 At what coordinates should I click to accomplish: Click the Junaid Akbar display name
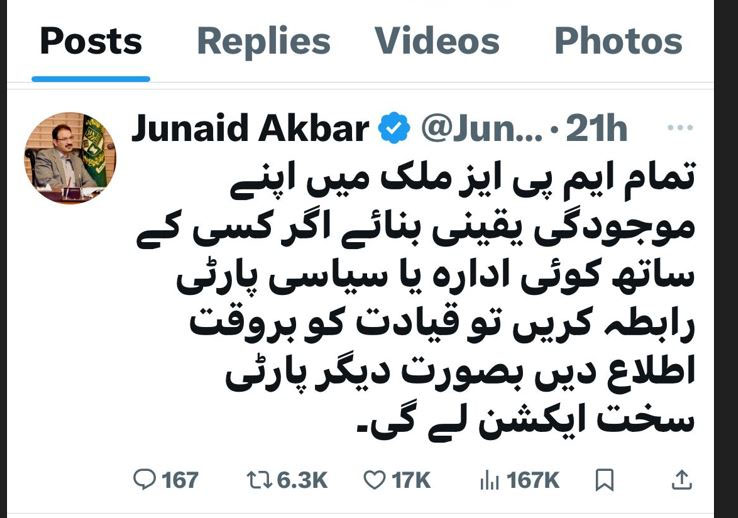click(250, 128)
